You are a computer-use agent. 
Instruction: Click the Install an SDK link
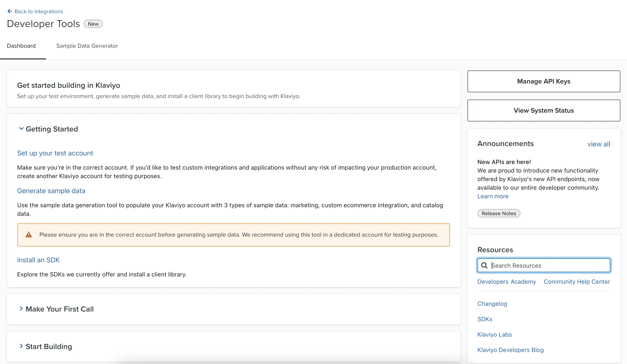tap(38, 260)
